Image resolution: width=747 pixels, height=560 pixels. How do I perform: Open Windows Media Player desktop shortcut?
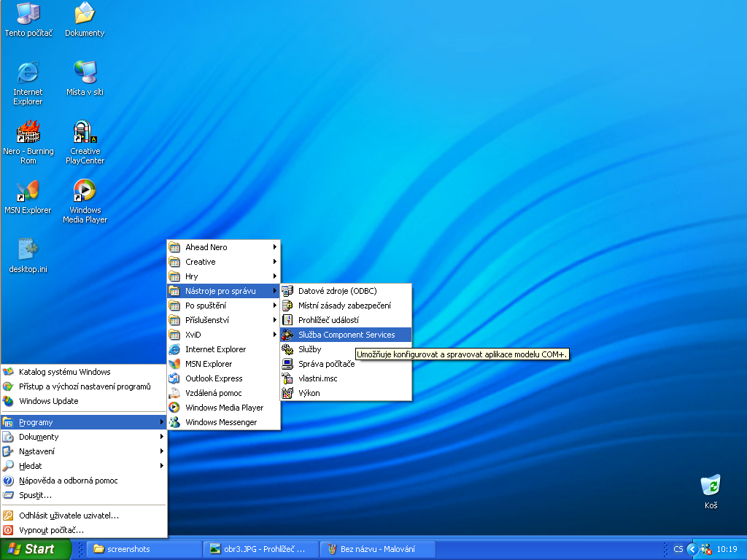click(x=85, y=201)
